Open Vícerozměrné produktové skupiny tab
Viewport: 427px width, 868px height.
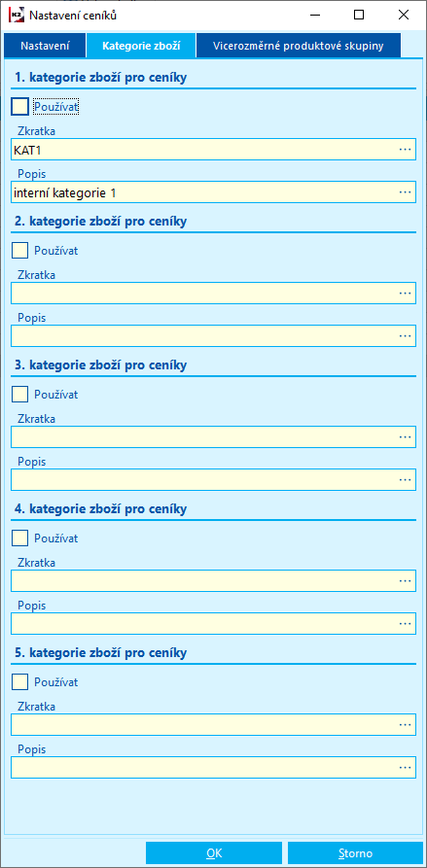tap(298, 46)
